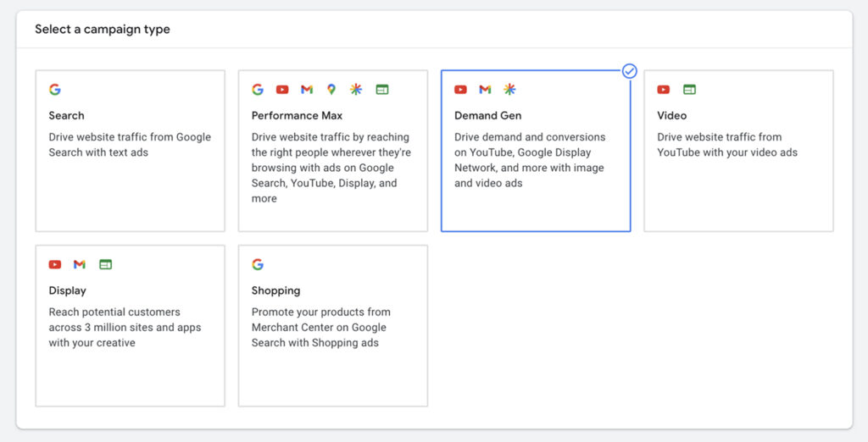Select the Video campaign title

[671, 115]
